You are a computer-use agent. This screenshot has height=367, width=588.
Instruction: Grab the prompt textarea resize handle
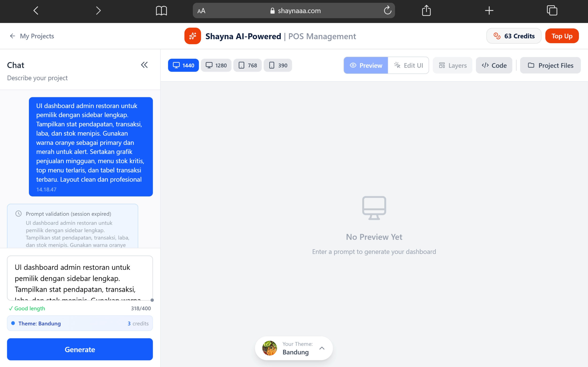coord(152,300)
